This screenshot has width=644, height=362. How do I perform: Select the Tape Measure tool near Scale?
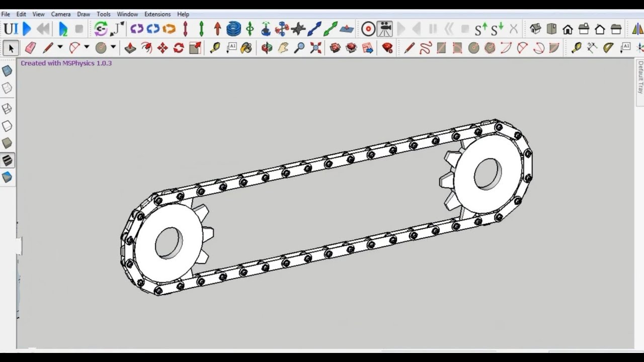coord(215,48)
